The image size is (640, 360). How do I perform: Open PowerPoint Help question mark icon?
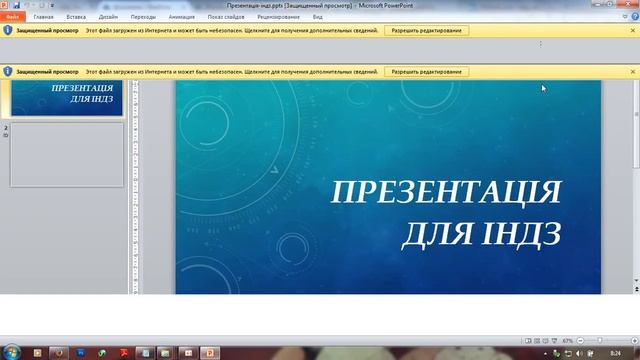point(635,17)
